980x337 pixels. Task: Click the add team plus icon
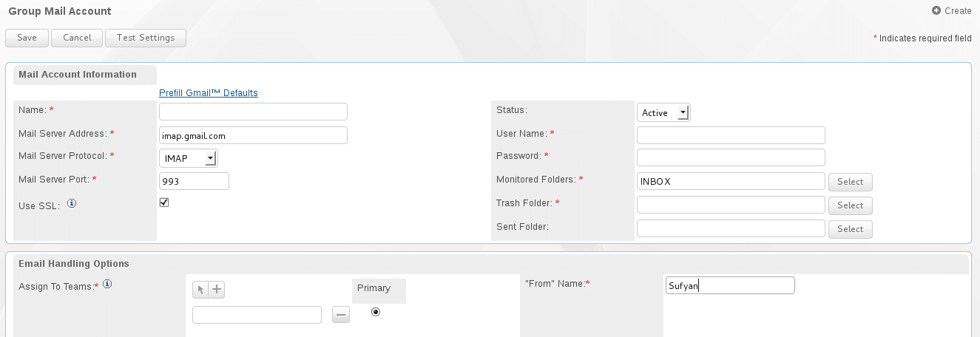(217, 290)
